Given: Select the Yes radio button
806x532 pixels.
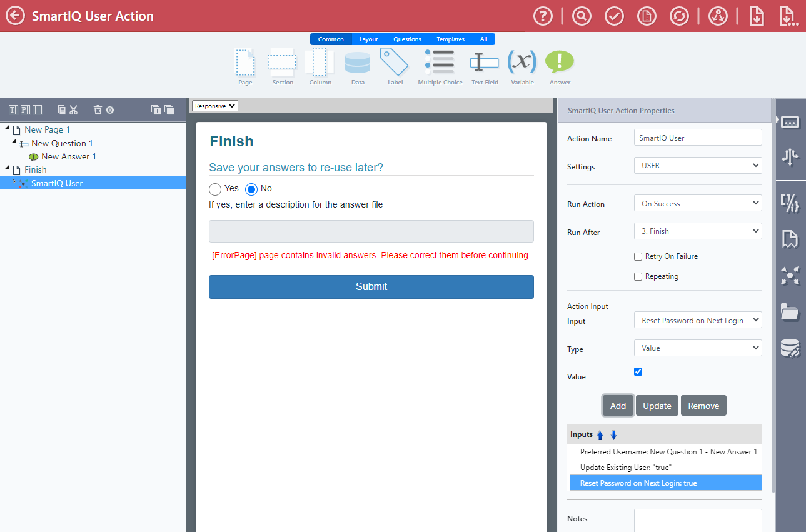Looking at the screenshot, I should 215,189.
